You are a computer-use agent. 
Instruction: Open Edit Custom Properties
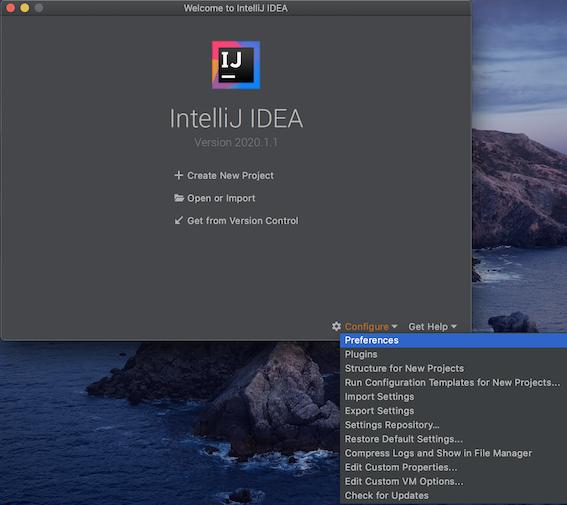(453, 467)
